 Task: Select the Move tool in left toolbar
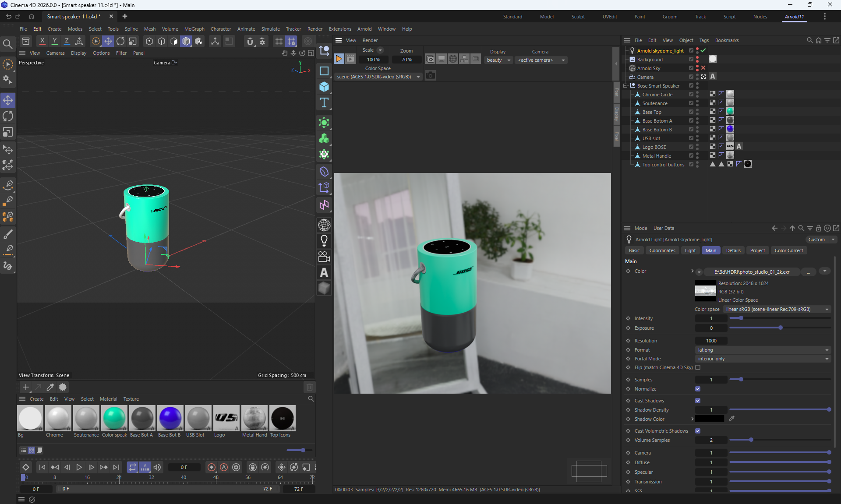[x=8, y=100]
